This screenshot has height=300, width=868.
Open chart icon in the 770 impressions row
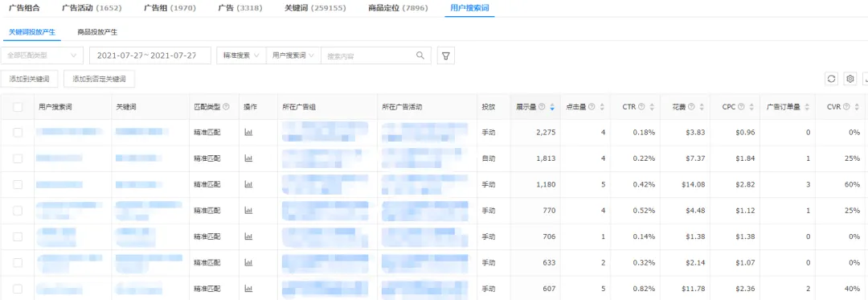(248, 211)
